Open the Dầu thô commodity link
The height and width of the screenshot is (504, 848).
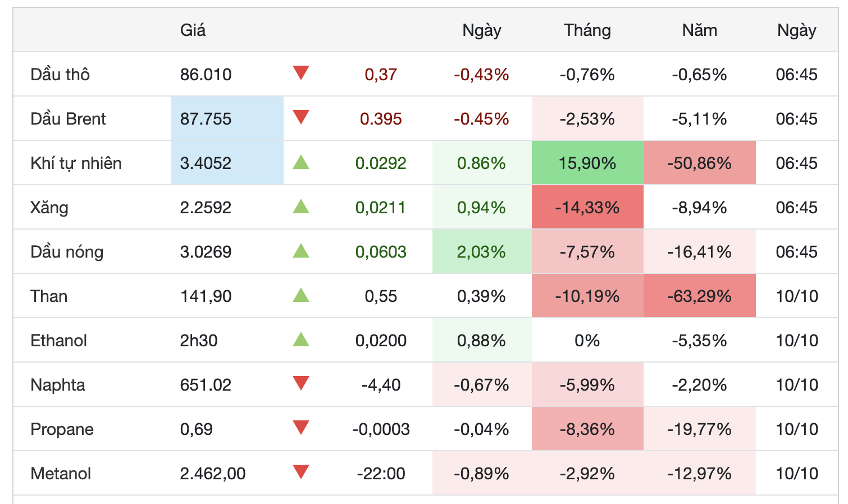(x=60, y=75)
